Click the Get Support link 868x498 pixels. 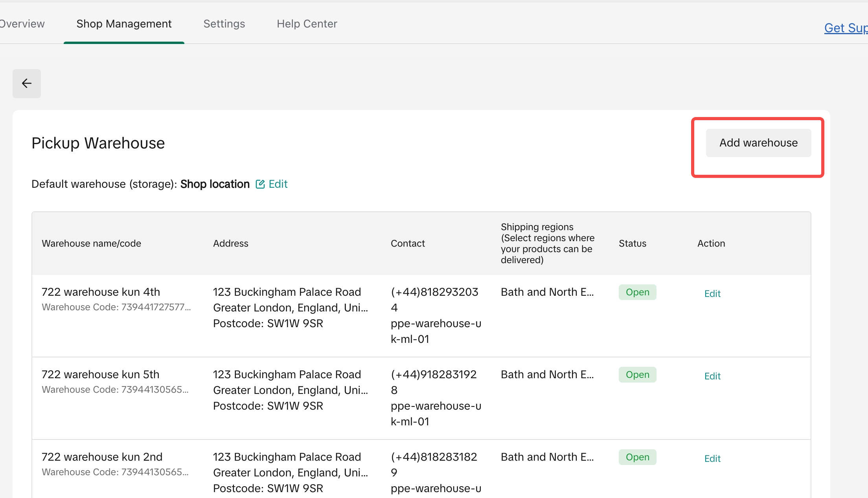point(846,28)
